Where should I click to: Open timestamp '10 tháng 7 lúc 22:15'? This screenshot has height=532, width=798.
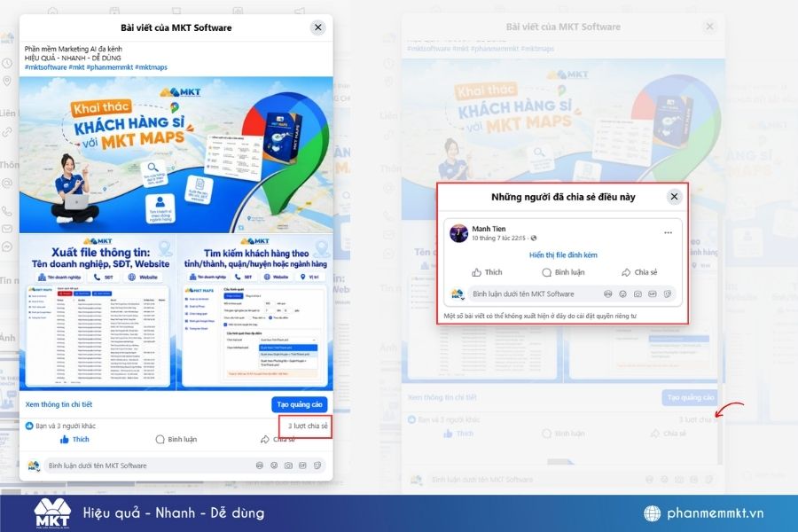pyautogui.click(x=498, y=238)
